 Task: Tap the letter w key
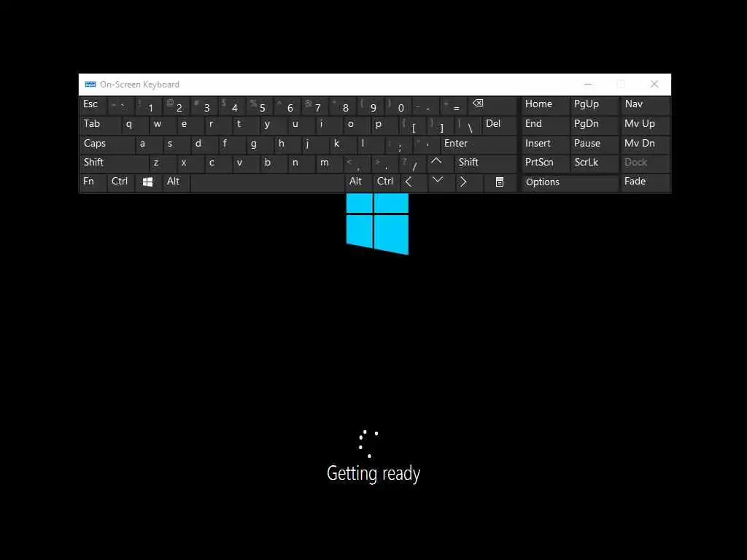163,125
